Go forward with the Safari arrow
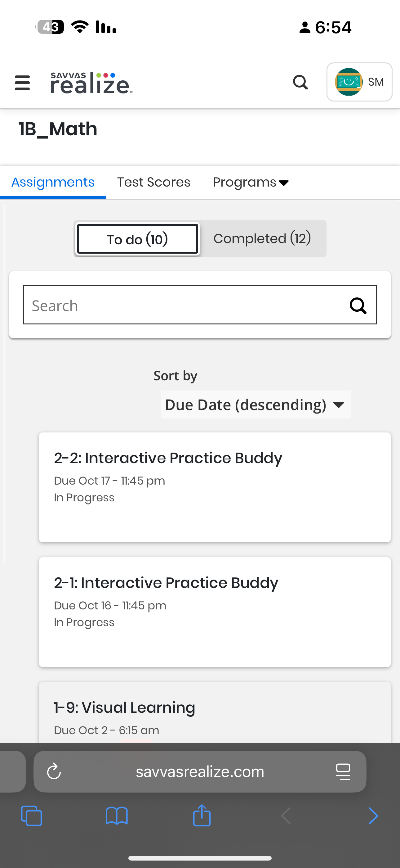The height and width of the screenshot is (868, 400). (373, 816)
